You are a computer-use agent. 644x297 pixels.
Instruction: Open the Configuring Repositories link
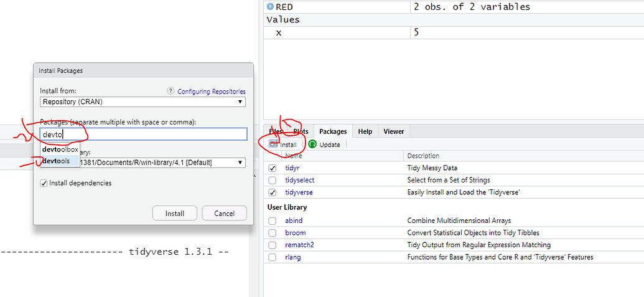(212, 92)
